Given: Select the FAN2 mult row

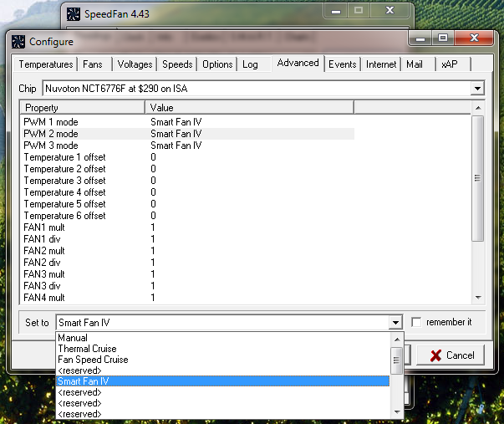Looking at the screenshot, I should [x=188, y=251].
